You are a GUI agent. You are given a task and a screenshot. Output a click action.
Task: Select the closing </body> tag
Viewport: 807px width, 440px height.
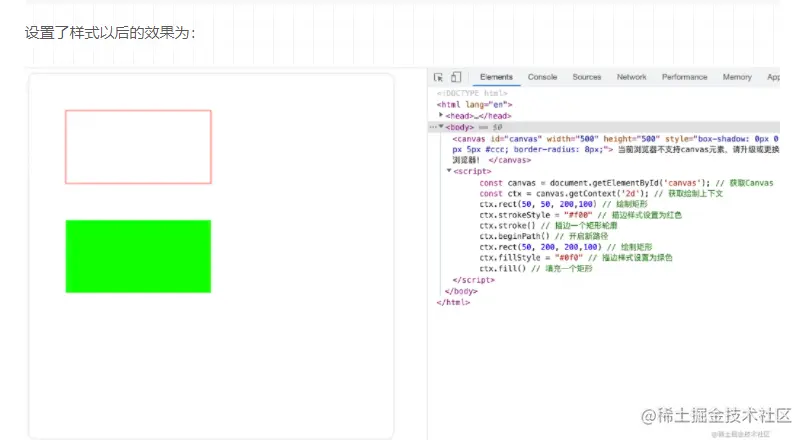(x=461, y=291)
